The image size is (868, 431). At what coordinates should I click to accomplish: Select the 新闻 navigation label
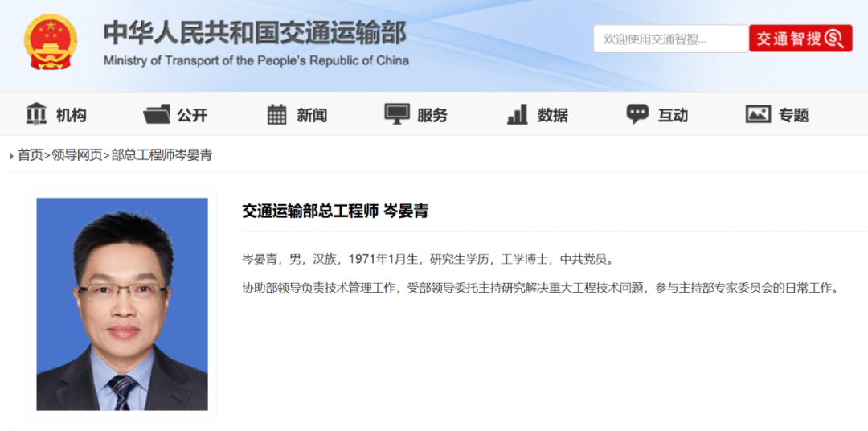pyautogui.click(x=312, y=115)
